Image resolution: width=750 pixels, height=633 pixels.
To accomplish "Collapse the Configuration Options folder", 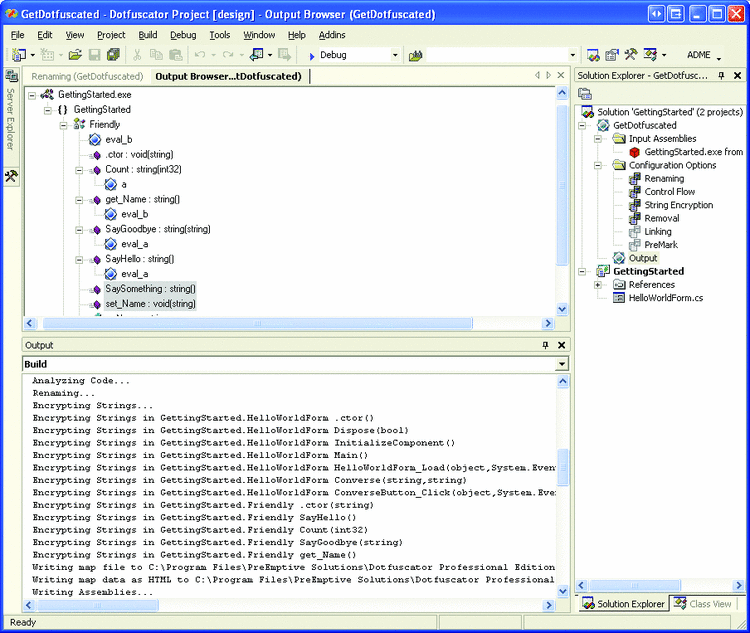I will tap(598, 166).
